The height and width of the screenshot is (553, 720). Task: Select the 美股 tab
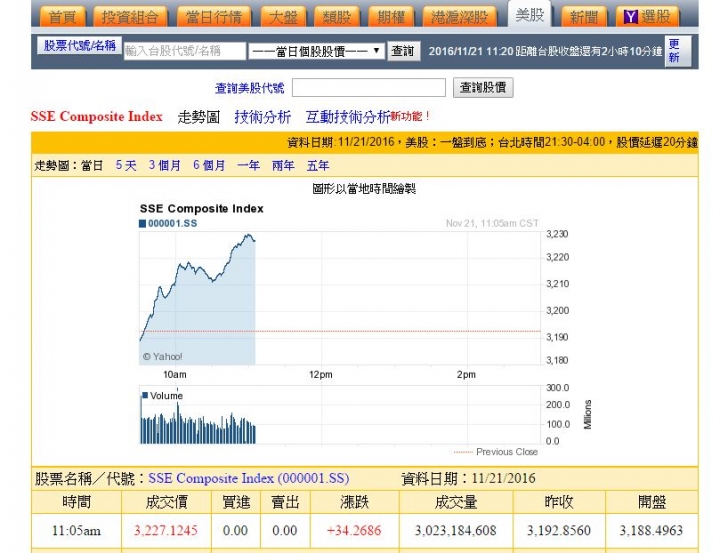[x=529, y=15]
